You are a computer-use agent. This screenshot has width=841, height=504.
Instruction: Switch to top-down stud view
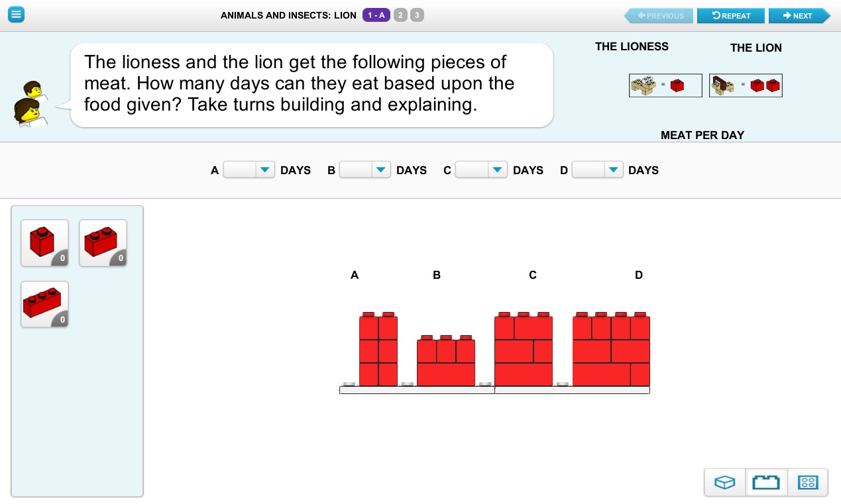(x=808, y=482)
